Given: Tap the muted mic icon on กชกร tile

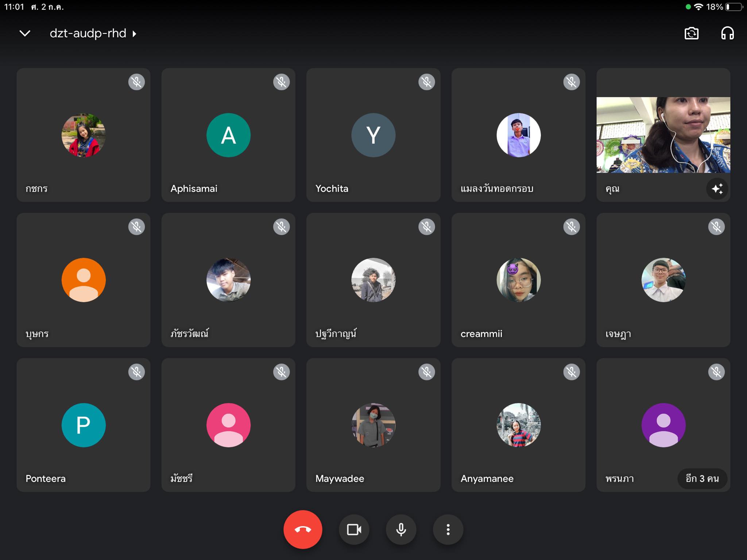Looking at the screenshot, I should (136, 82).
